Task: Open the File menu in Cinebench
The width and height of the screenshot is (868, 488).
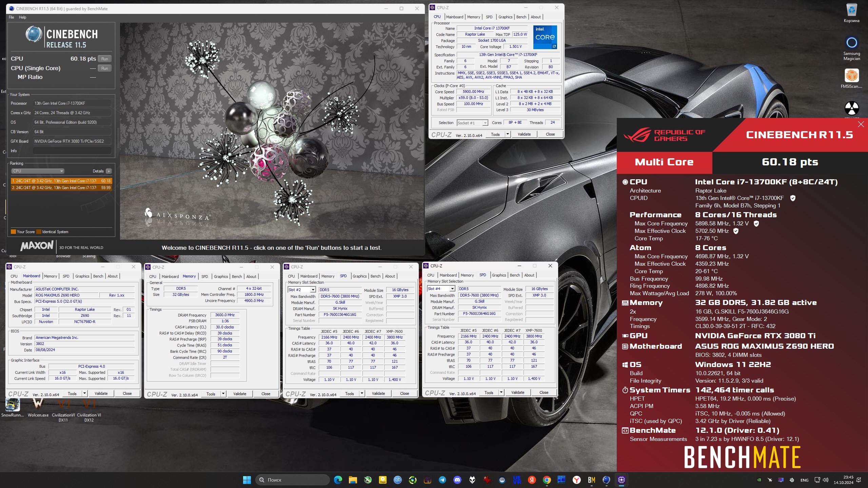Action: tap(12, 17)
